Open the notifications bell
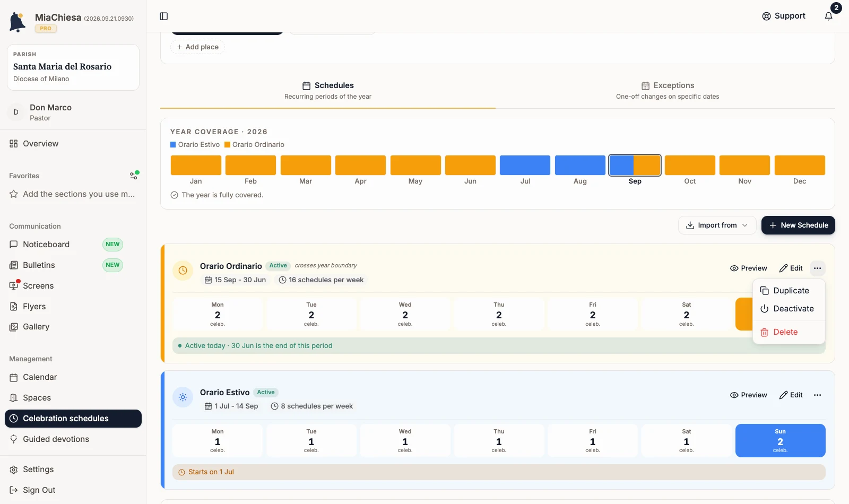The width and height of the screenshot is (849, 504). tap(829, 16)
